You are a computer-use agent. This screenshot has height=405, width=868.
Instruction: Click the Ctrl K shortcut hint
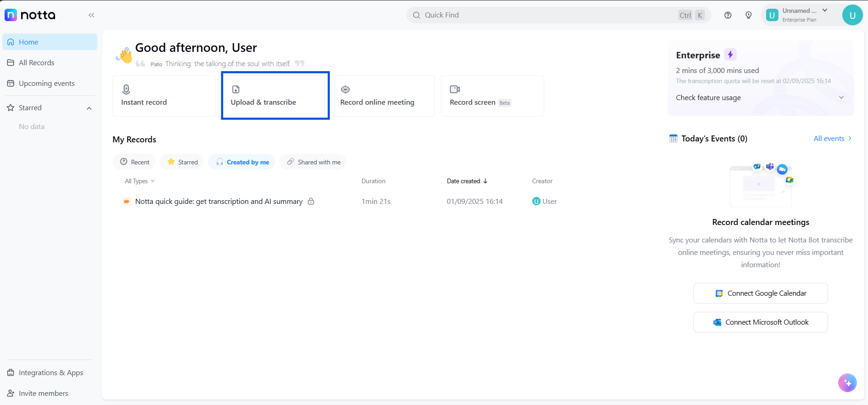[x=692, y=15]
